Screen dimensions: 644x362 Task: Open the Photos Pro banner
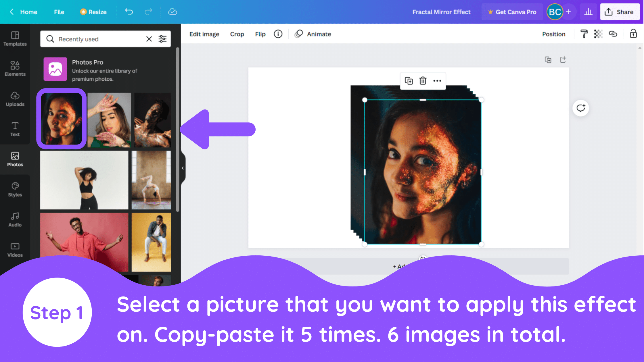[x=106, y=69]
